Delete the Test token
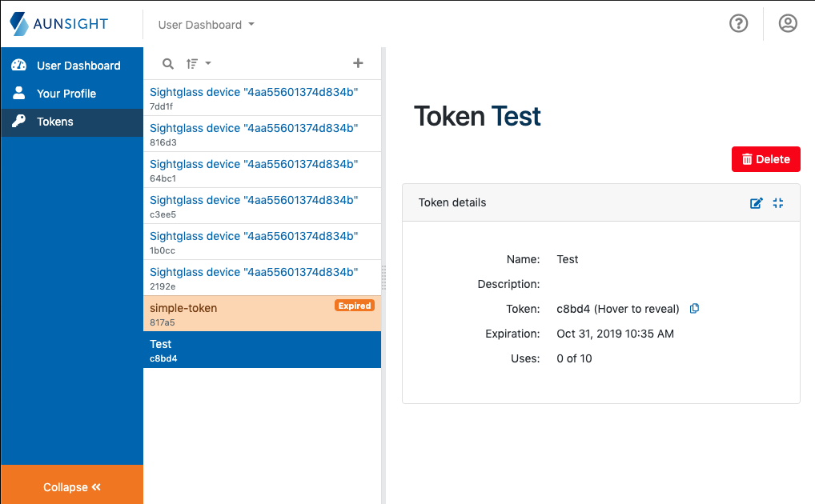 pyautogui.click(x=765, y=158)
